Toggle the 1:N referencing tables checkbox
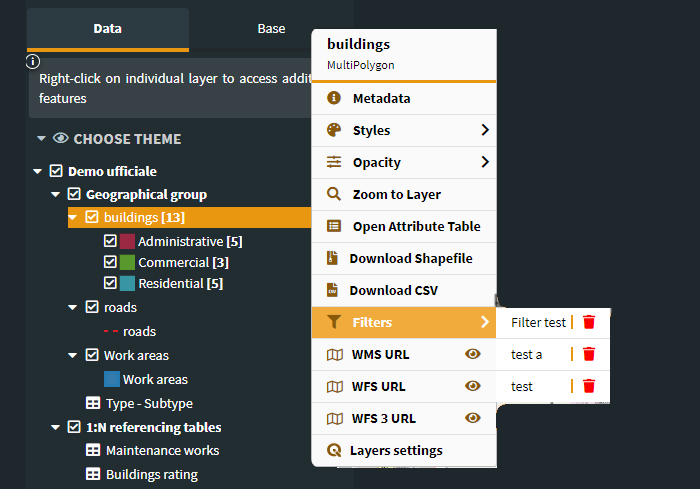 (74, 426)
